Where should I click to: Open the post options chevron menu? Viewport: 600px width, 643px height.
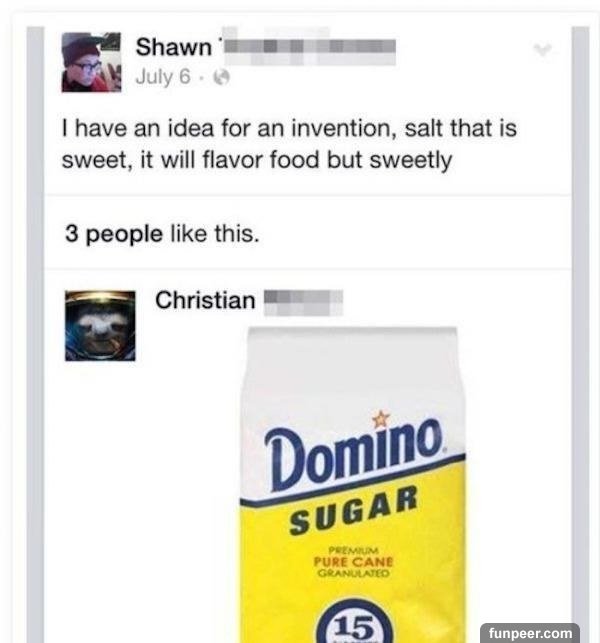pyautogui.click(x=543, y=49)
